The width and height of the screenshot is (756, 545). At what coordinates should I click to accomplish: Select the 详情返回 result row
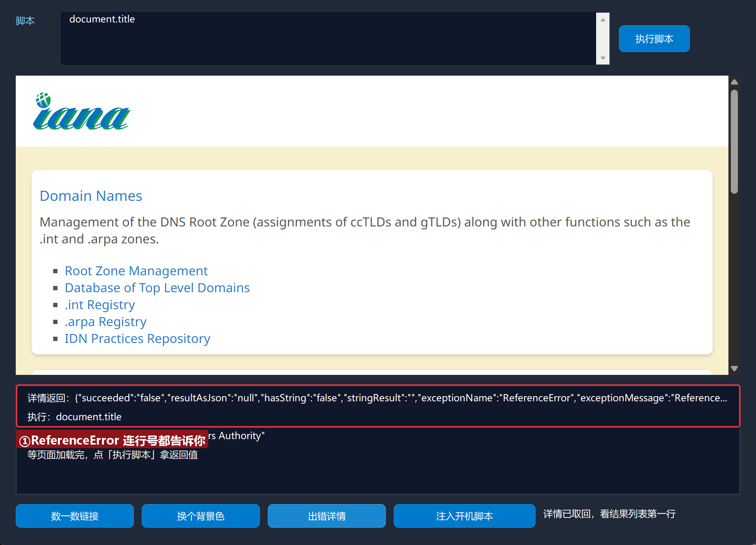[x=378, y=398]
